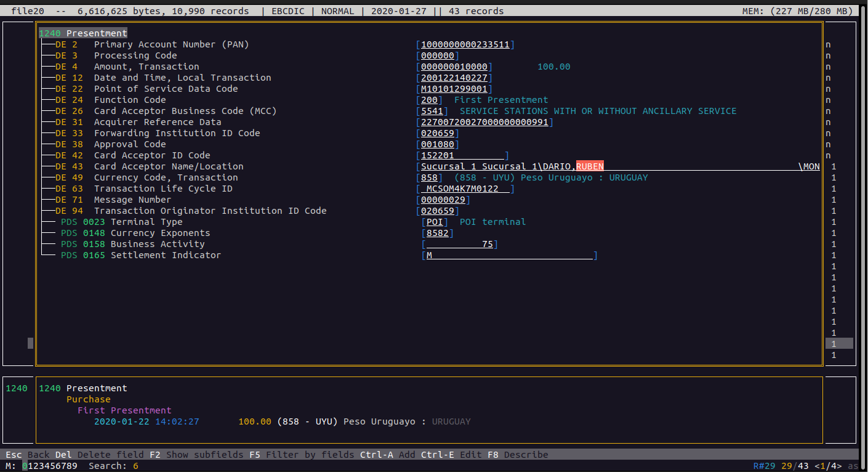Image resolution: width=868 pixels, height=472 pixels.
Task: Click the Amount, Transaction value field
Action: [454, 67]
